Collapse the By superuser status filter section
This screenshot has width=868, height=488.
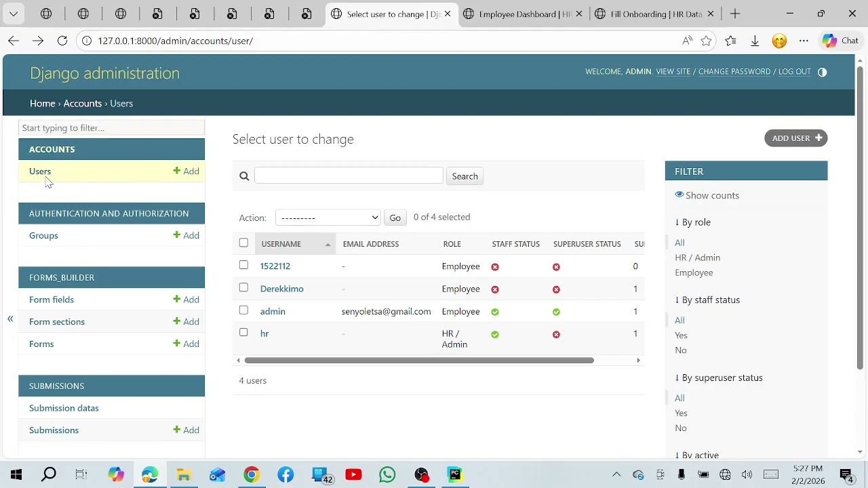point(719,378)
